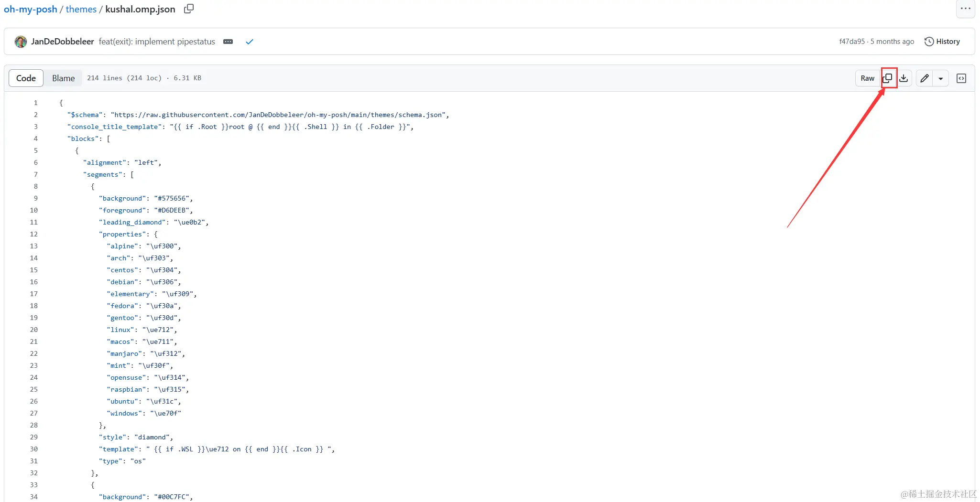Image resolution: width=980 pixels, height=502 pixels.
Task: Click the "type": "os" line
Action: click(x=122, y=461)
